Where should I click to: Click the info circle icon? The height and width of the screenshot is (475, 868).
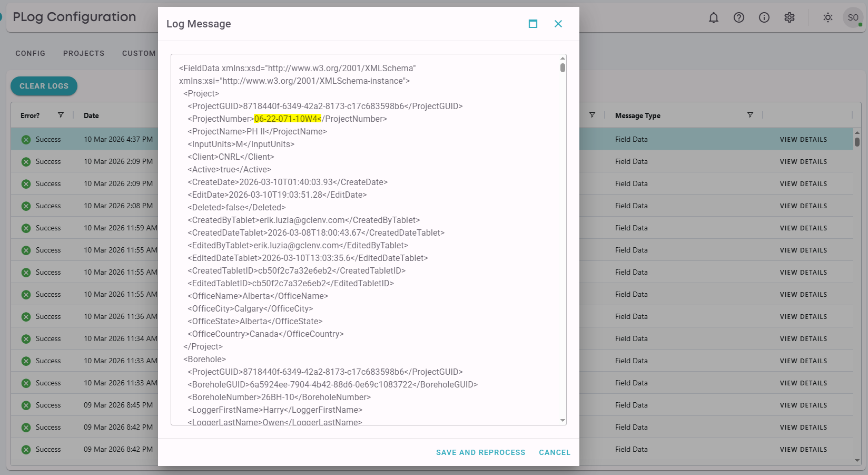pyautogui.click(x=764, y=18)
